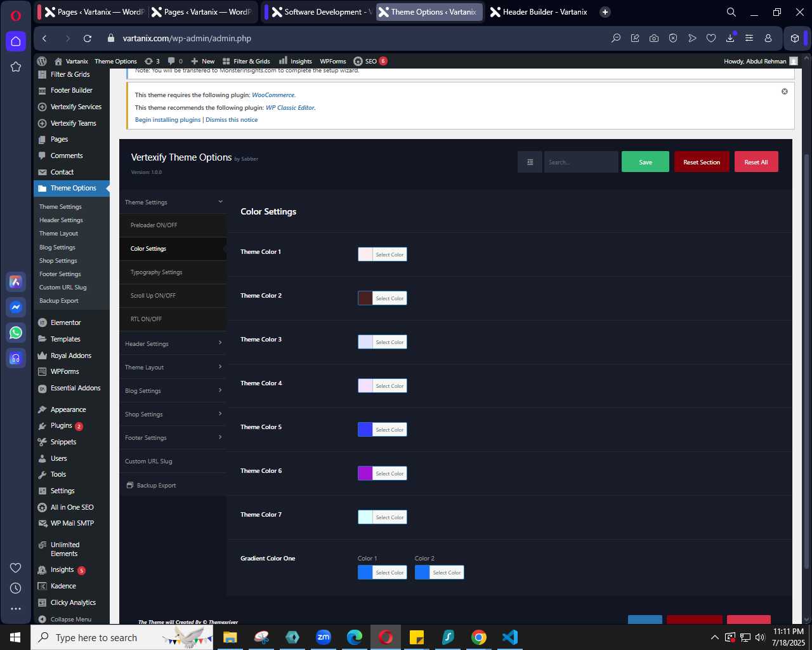Open downloads icon in browser toolbar
This screenshot has width=812, height=650.
point(730,39)
